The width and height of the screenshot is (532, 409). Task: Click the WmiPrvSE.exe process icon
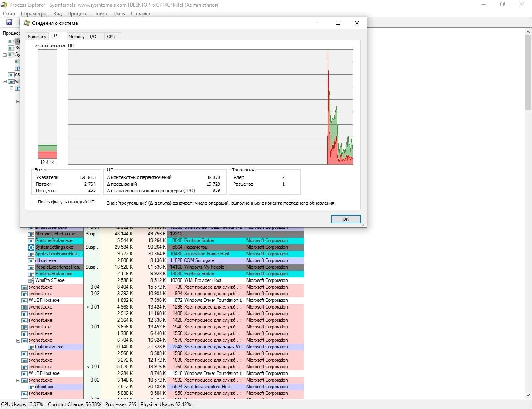[x=31, y=280]
